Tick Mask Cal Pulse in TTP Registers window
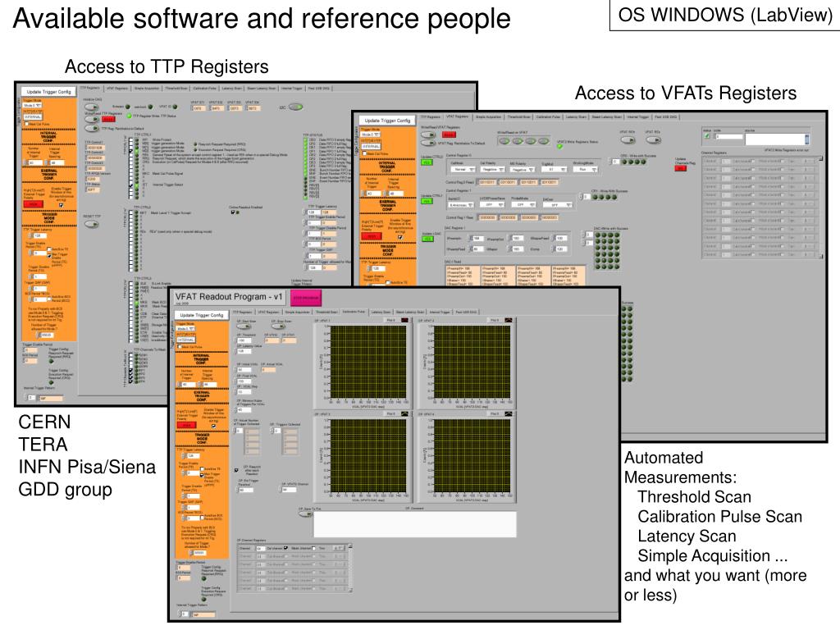The height and width of the screenshot is (630, 840). [25, 124]
